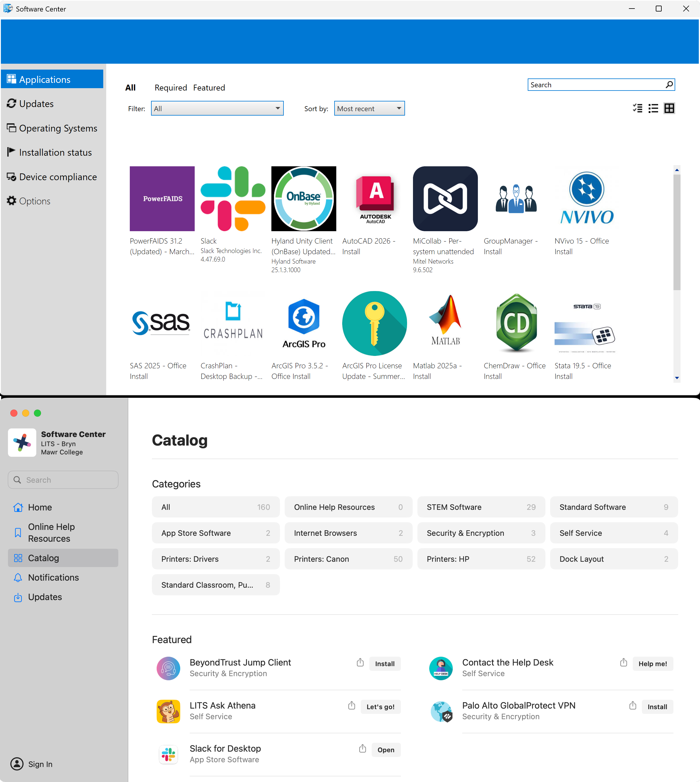This screenshot has height=782, width=700.
Task: Click Install for BeyondTrust Jump Client
Action: 385,663
